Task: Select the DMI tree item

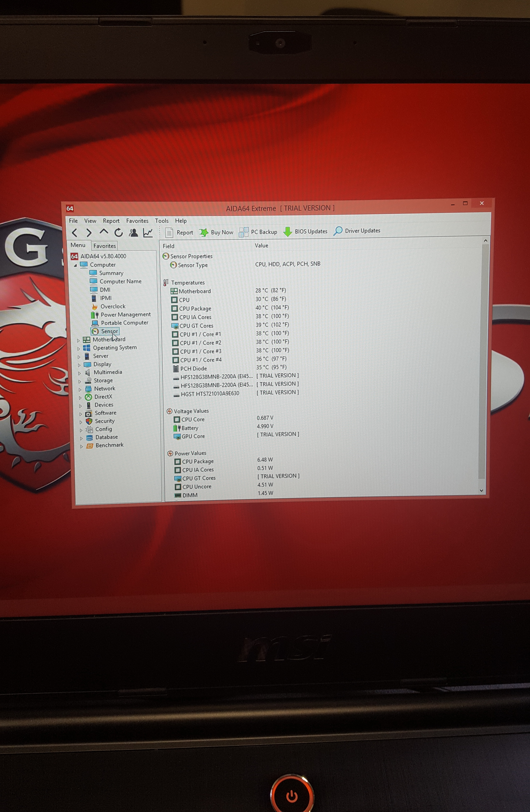Action: click(100, 290)
